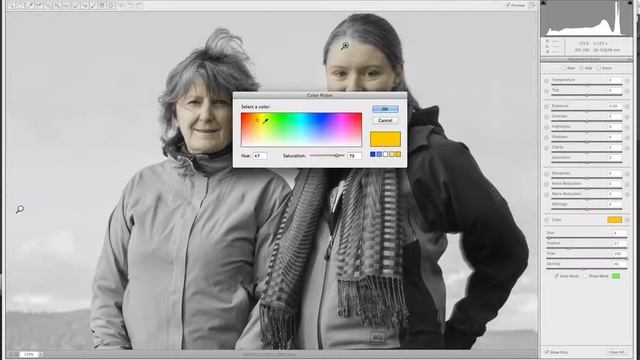640x360 pixels.
Task: Click the green mask overlay color swatch
Action: (616, 276)
